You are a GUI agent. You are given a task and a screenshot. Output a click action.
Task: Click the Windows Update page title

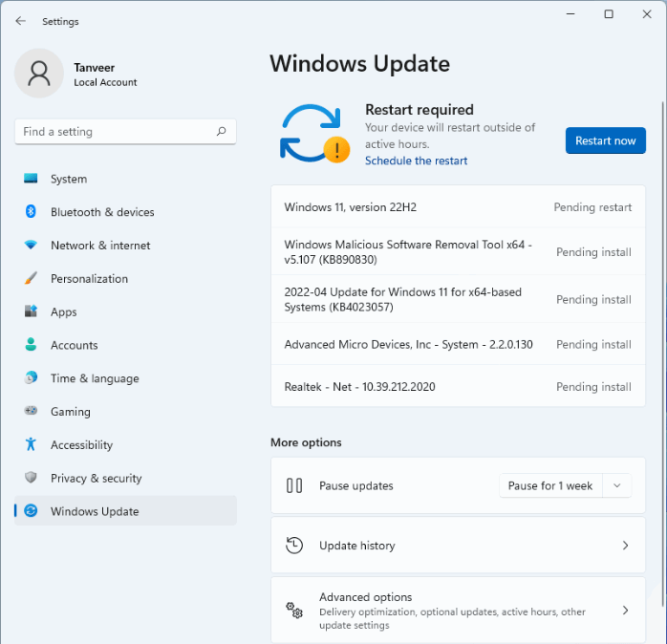[x=359, y=64]
